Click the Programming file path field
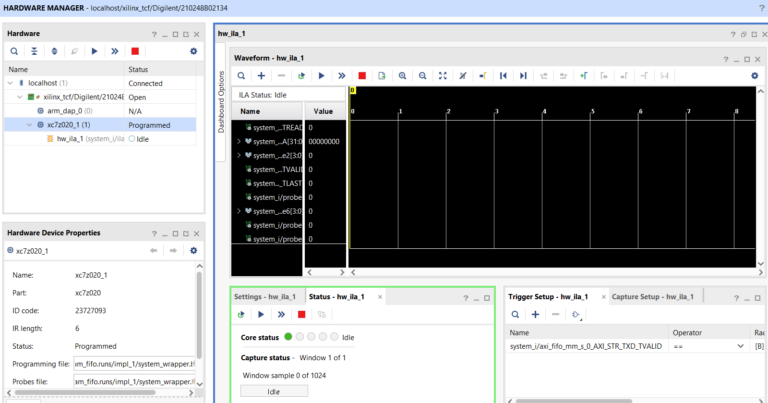This screenshot has width=768, height=403. pyautogui.click(x=135, y=364)
